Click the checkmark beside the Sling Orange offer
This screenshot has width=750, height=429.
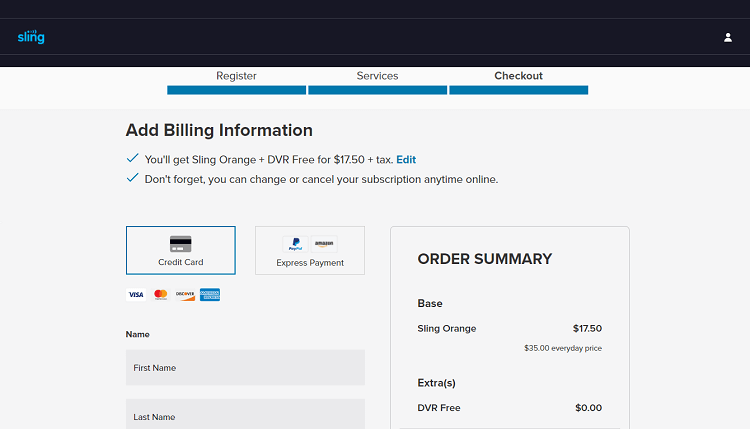tap(132, 158)
